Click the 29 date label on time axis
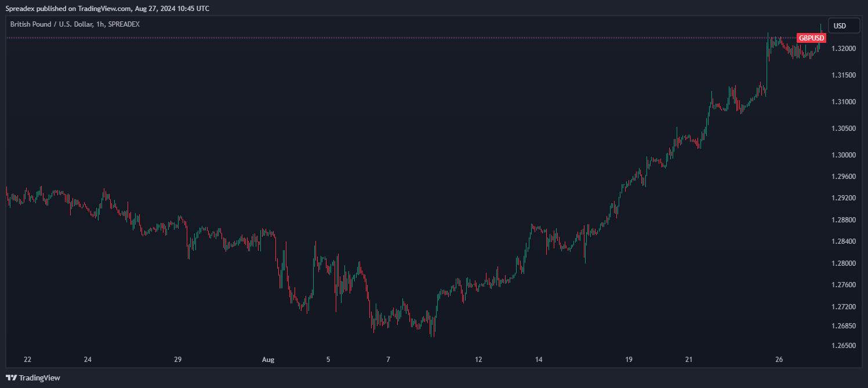 click(178, 360)
